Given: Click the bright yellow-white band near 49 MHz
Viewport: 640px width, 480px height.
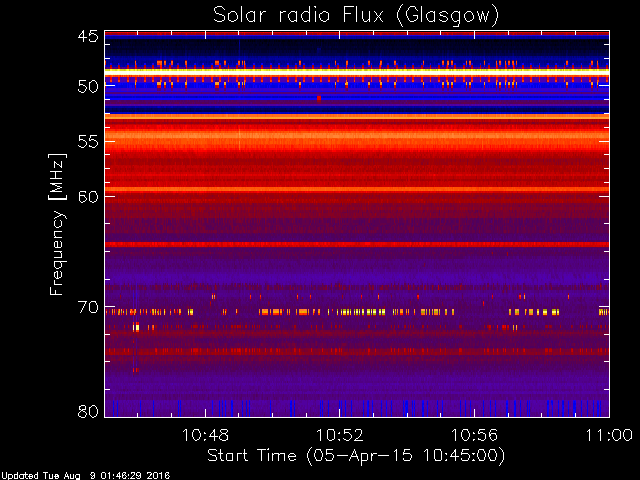Looking at the screenshot, I should 357,72.
